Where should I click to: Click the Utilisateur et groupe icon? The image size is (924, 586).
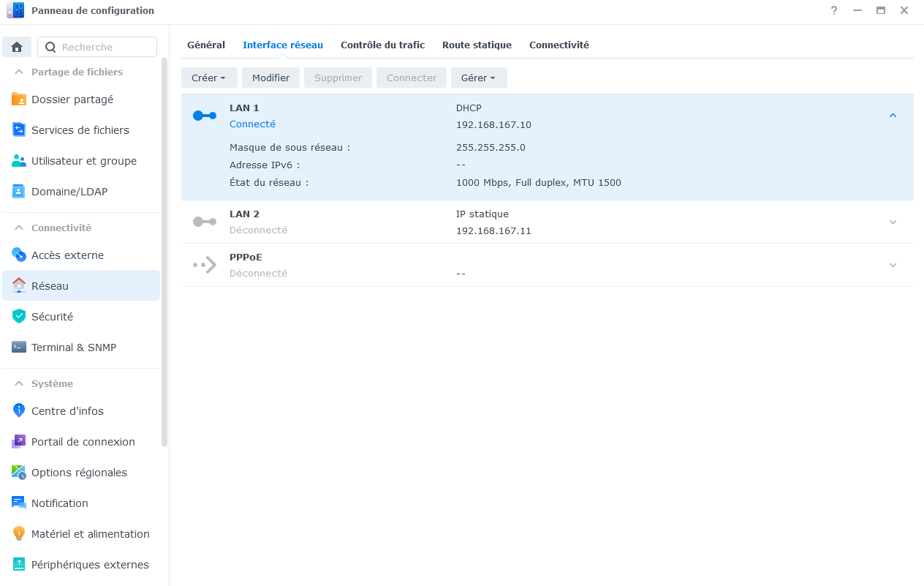(x=19, y=161)
